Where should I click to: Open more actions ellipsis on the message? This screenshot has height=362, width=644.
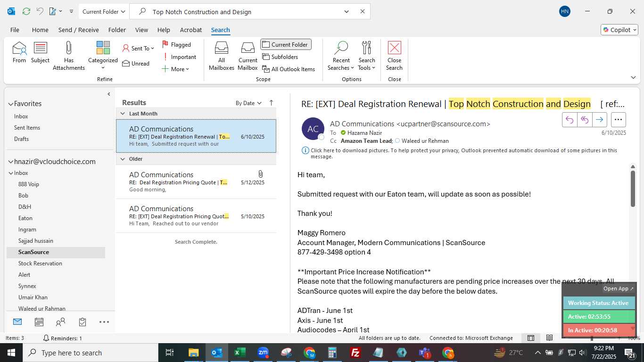618,120
